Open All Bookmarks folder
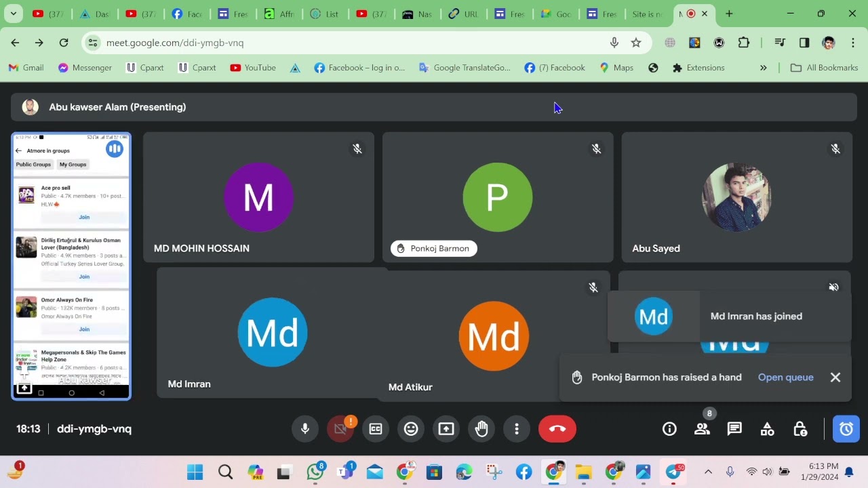Screen dimensions: 868x488 pos(825,68)
